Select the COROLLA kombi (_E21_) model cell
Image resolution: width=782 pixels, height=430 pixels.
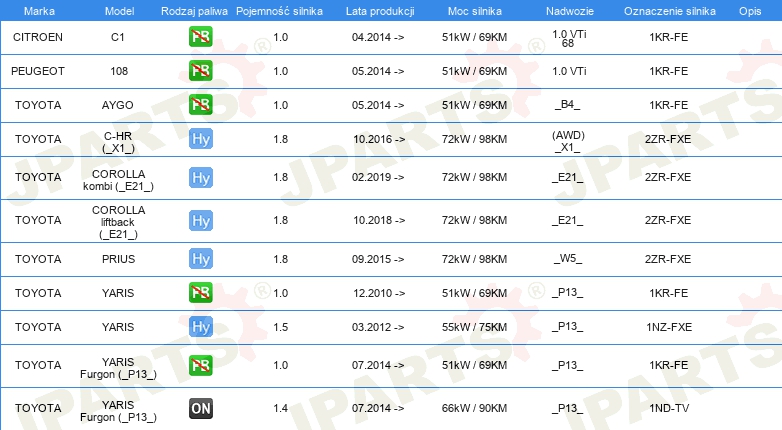[118, 180]
